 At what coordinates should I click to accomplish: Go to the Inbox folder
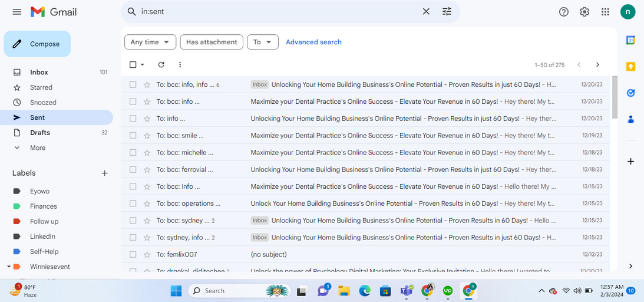tap(39, 72)
